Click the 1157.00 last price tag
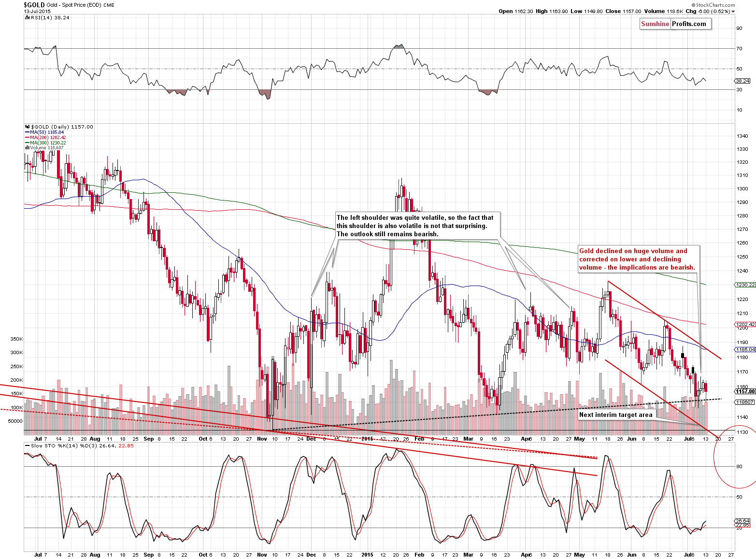This screenshot has height=559, width=756. click(745, 391)
